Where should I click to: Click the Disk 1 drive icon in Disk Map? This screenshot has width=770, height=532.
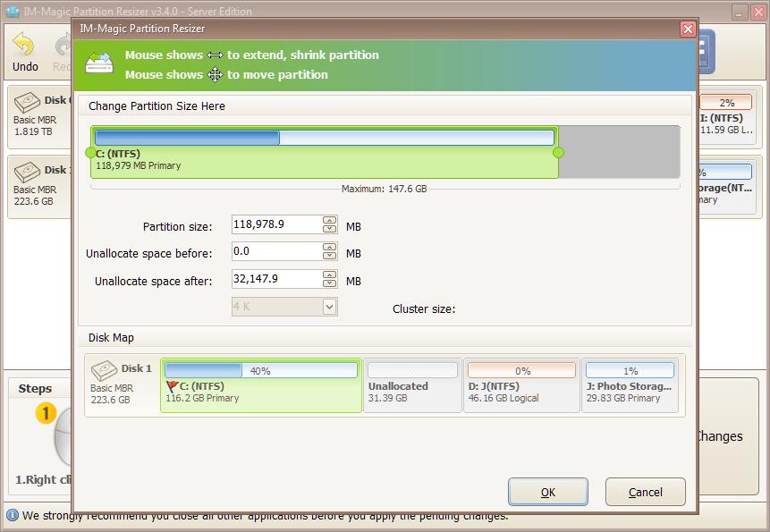point(104,370)
